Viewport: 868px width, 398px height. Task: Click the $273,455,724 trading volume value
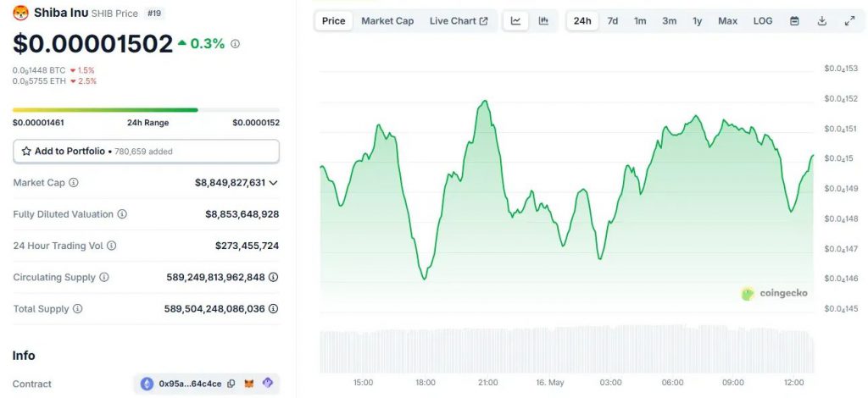tap(247, 246)
